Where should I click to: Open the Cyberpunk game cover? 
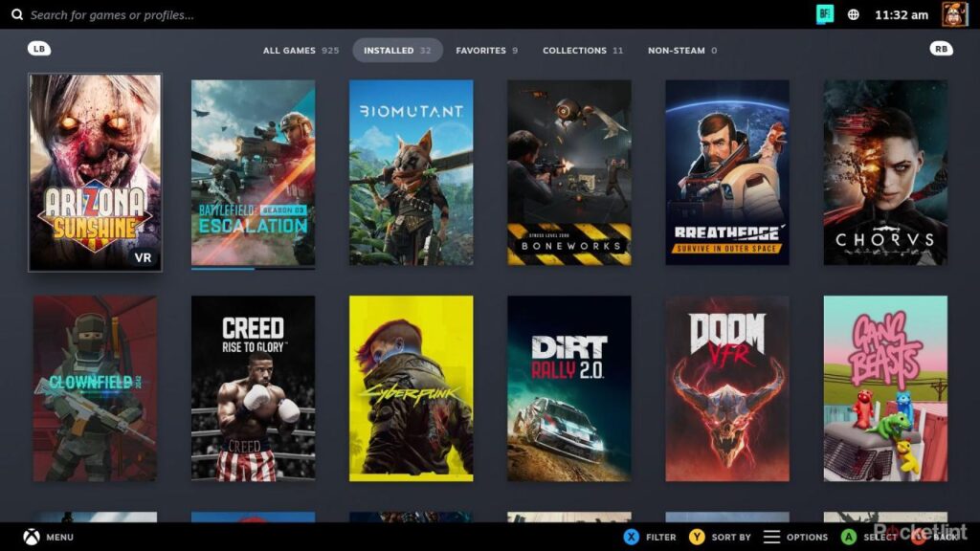click(412, 388)
